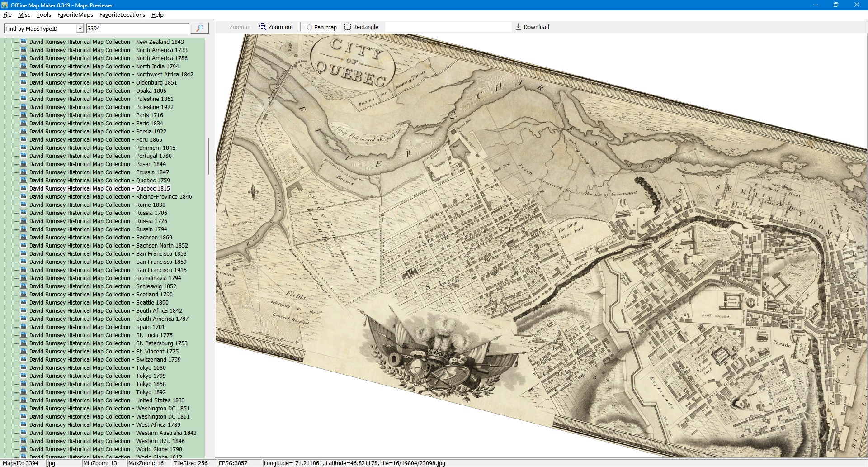Click the map icon beside Rome 1830
Screen dimensions: 868x467
click(x=24, y=205)
